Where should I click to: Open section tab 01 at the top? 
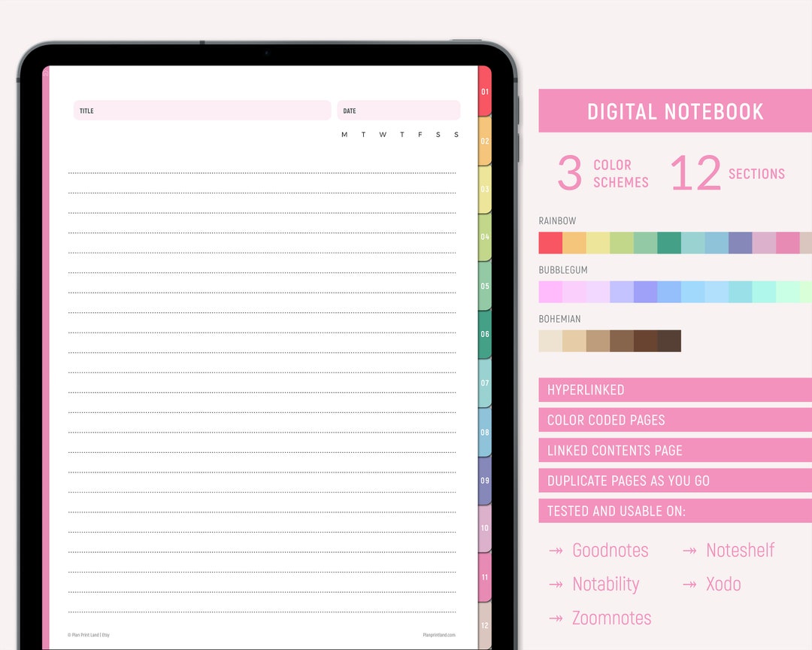(x=486, y=93)
